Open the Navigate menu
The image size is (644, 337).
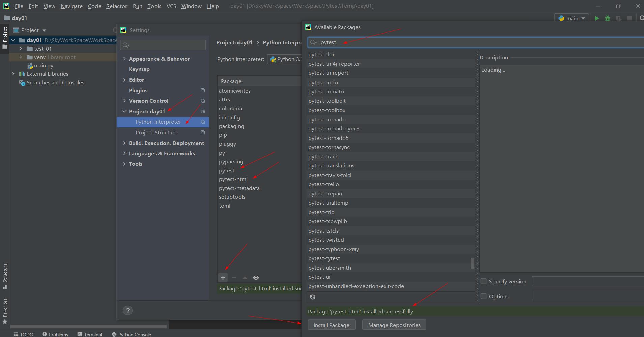[x=72, y=6]
